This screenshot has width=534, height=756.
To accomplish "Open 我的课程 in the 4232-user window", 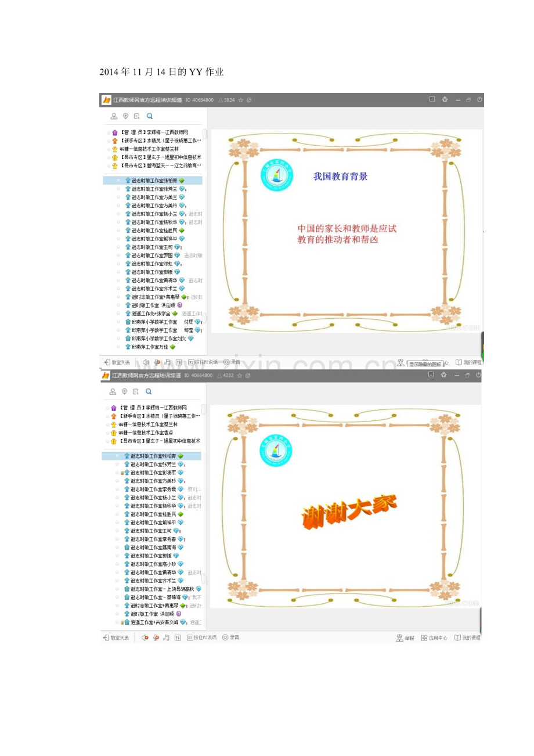I will (x=468, y=638).
